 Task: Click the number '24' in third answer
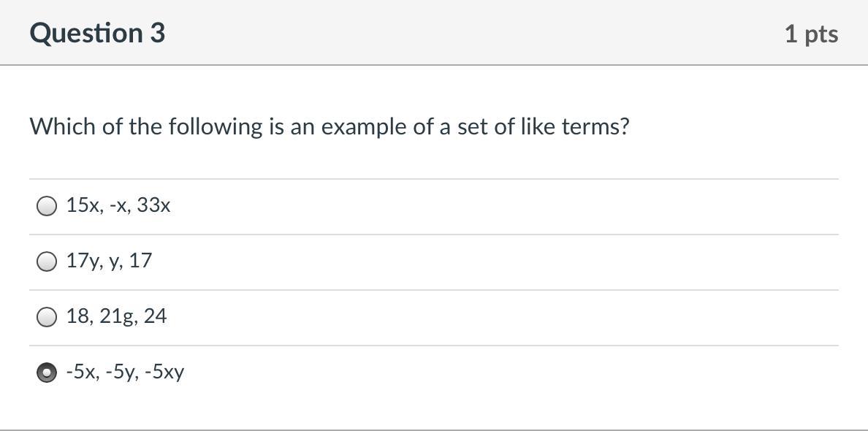(x=155, y=316)
